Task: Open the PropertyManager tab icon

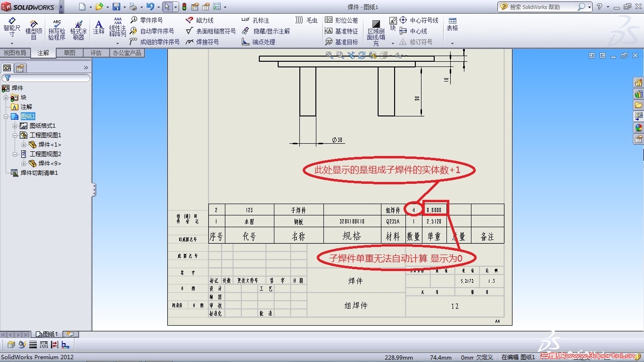Action: 20,68
